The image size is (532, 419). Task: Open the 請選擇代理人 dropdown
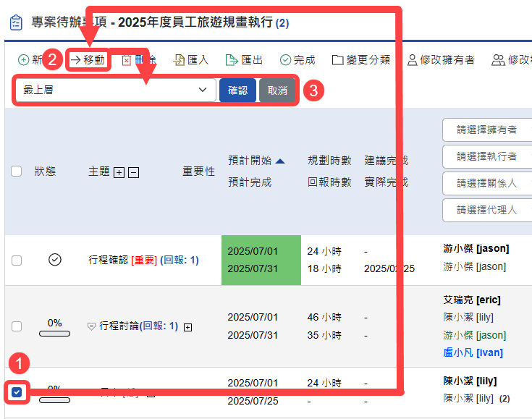click(x=487, y=210)
